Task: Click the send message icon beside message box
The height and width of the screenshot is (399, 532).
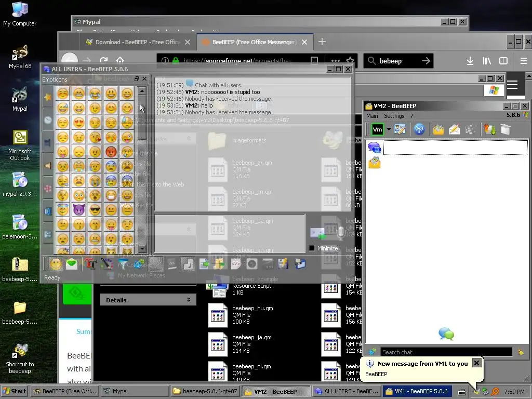Action: click(x=317, y=233)
